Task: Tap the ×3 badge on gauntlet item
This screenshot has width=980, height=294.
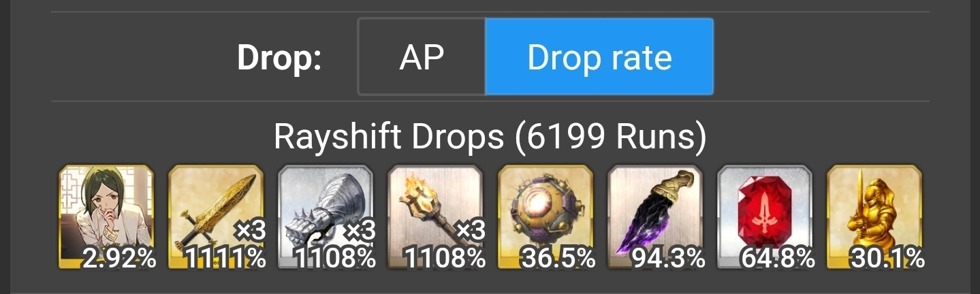Action: pyautogui.click(x=359, y=231)
